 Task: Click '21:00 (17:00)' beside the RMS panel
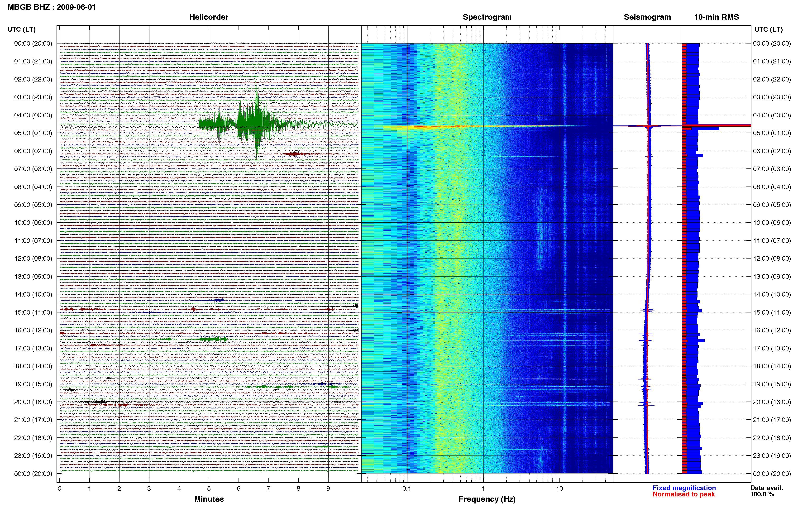[x=772, y=420]
